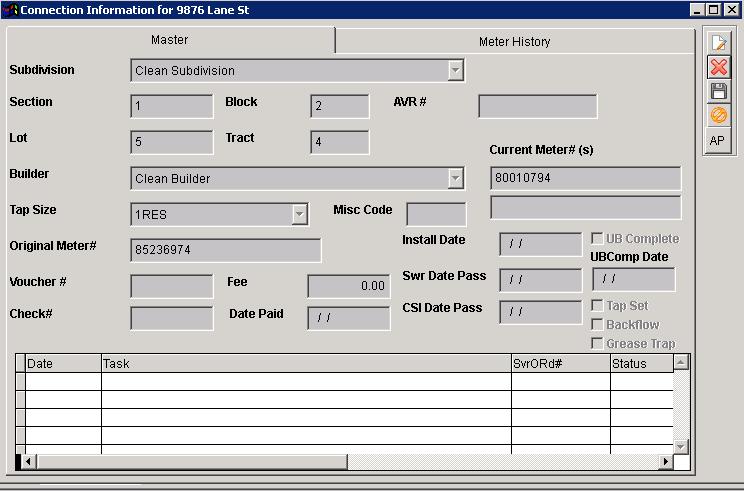The height and width of the screenshot is (491, 744).
Task: Click the app icon in title bar
Action: 11,9
